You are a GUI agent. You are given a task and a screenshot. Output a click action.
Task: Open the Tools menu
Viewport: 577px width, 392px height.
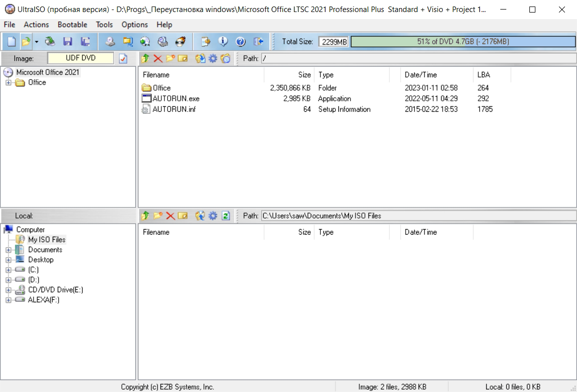pyautogui.click(x=104, y=25)
